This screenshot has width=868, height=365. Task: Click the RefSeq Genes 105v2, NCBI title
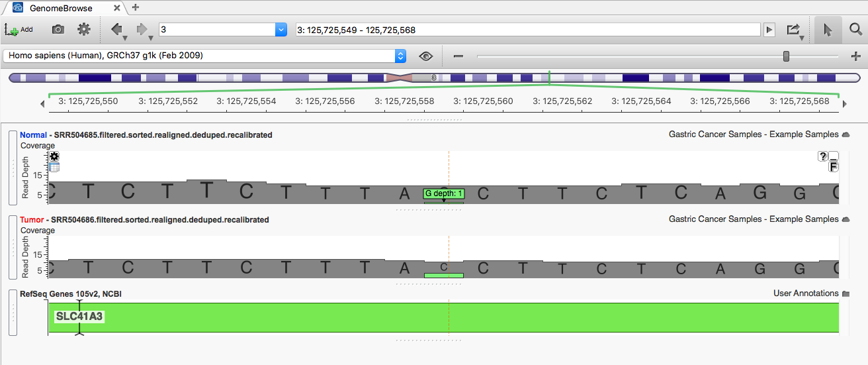click(x=71, y=293)
